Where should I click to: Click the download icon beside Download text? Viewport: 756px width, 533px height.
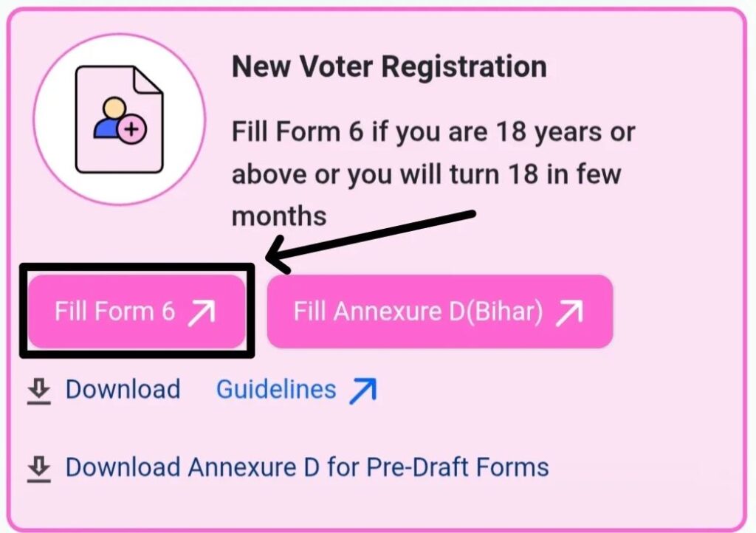pyautogui.click(x=38, y=389)
